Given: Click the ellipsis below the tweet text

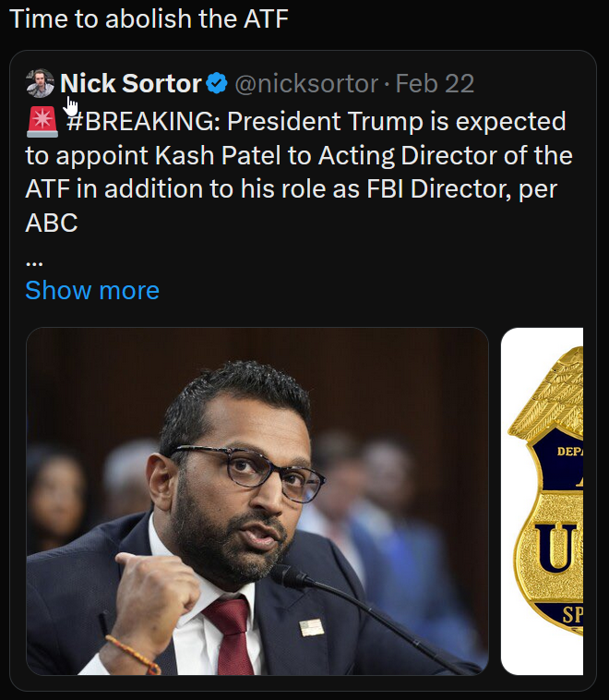Looking at the screenshot, I should [x=35, y=259].
